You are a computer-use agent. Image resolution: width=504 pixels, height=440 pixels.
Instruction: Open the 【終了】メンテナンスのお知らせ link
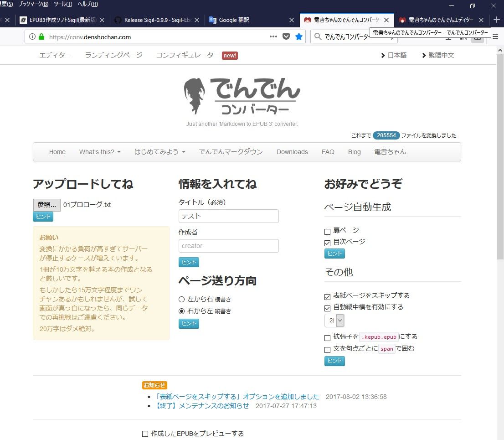[x=202, y=406]
